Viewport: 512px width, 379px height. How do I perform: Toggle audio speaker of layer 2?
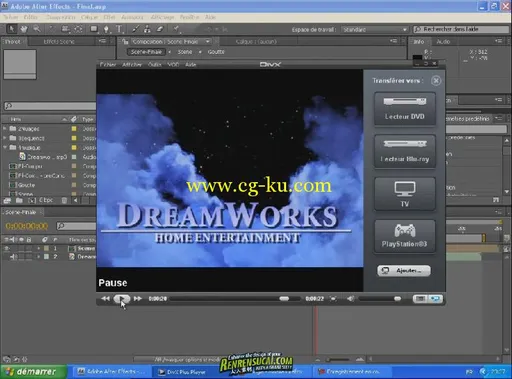13,257
